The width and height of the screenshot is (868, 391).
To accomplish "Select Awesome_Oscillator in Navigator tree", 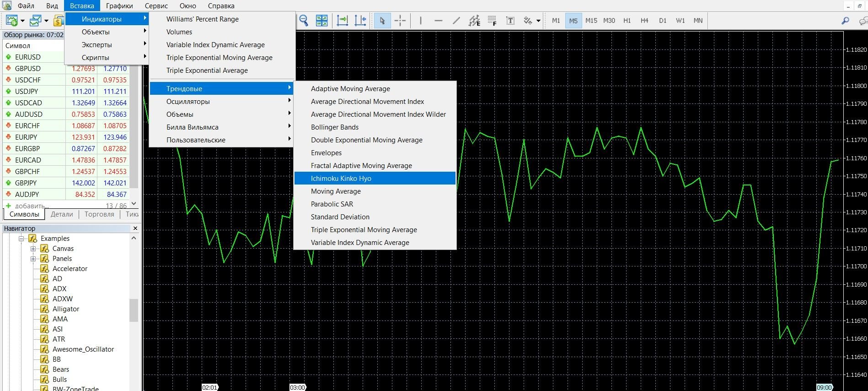I will (83, 349).
